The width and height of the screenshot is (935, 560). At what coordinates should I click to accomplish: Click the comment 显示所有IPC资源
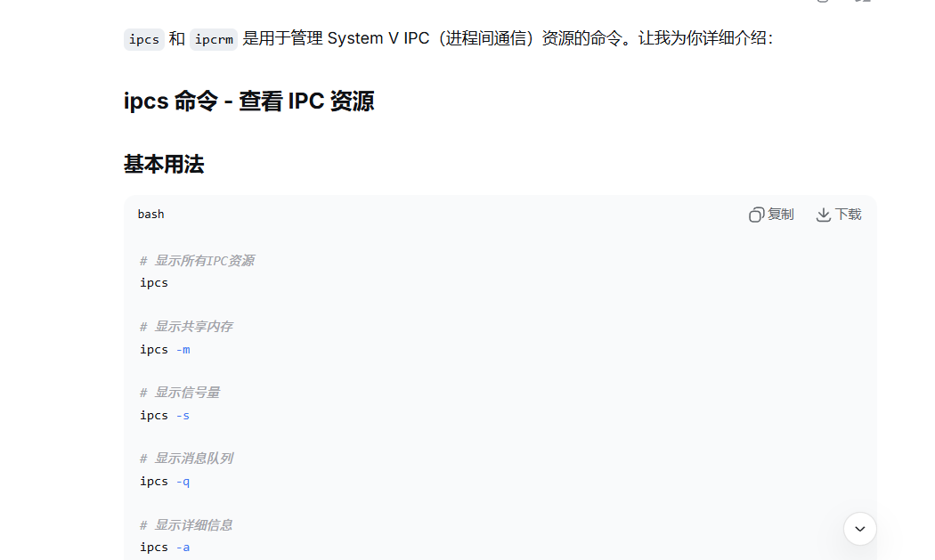click(x=198, y=261)
